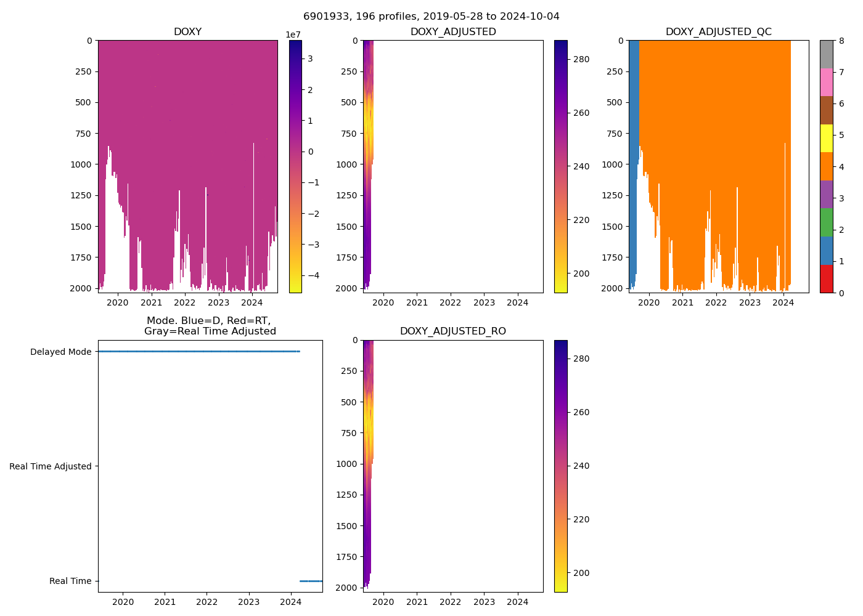Click the DOXY_ADJUSTED_RO plot colorbar
Image resolution: width=863 pixels, height=616 pixels.
560,466
